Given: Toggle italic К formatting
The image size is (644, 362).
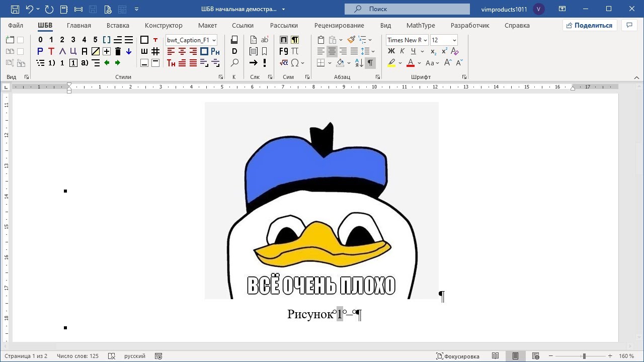Looking at the screenshot, I should coord(402,51).
